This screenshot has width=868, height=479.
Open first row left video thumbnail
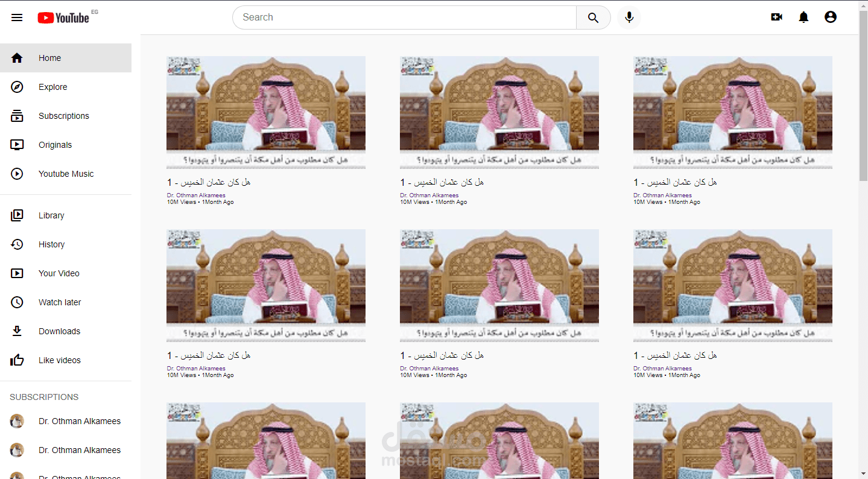pyautogui.click(x=266, y=112)
